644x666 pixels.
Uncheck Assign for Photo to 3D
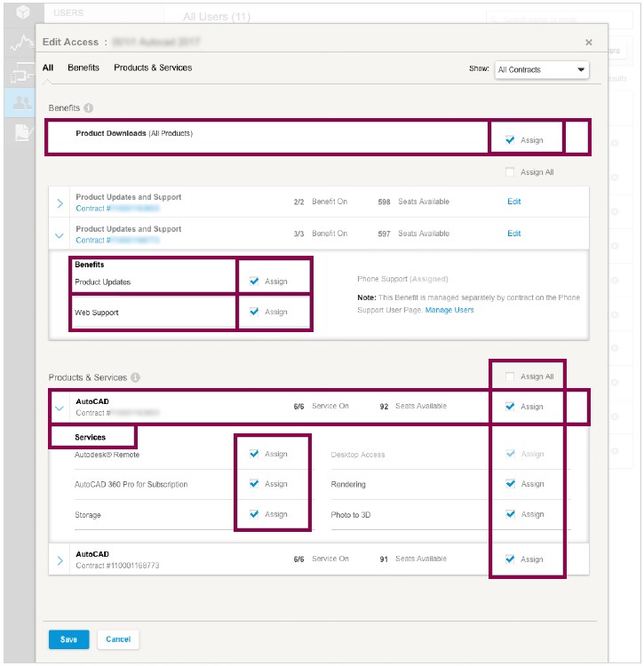[510, 514]
